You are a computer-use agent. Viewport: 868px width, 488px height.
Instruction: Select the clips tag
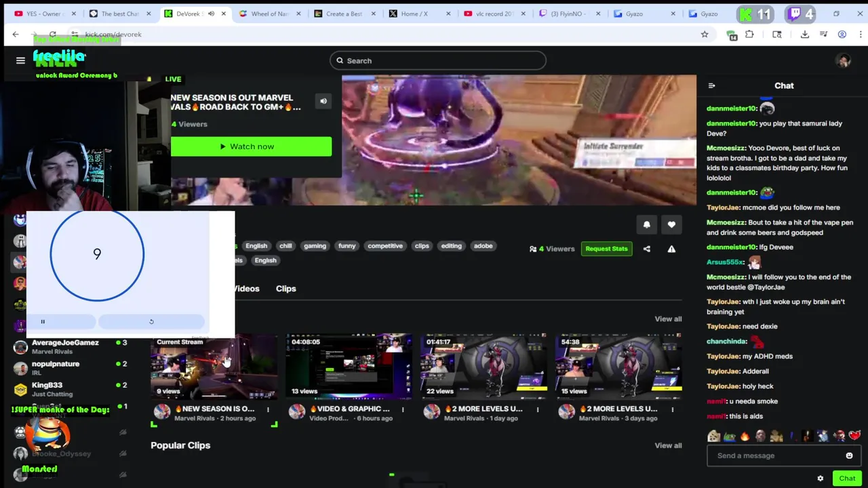(422, 246)
